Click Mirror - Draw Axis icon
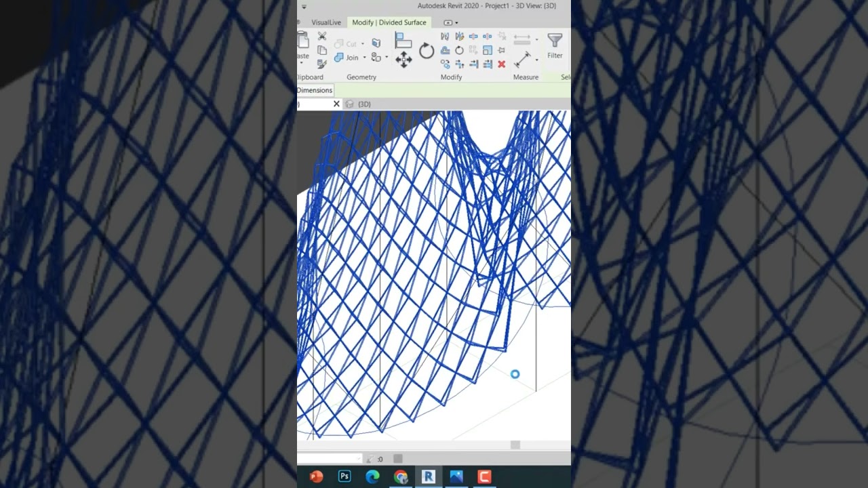 click(x=460, y=36)
